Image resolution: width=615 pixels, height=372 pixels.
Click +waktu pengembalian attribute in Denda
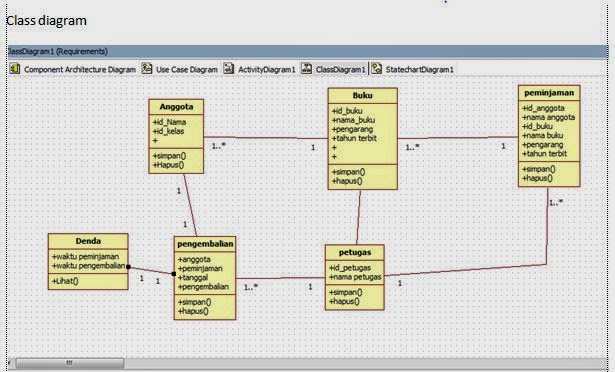[88, 266]
